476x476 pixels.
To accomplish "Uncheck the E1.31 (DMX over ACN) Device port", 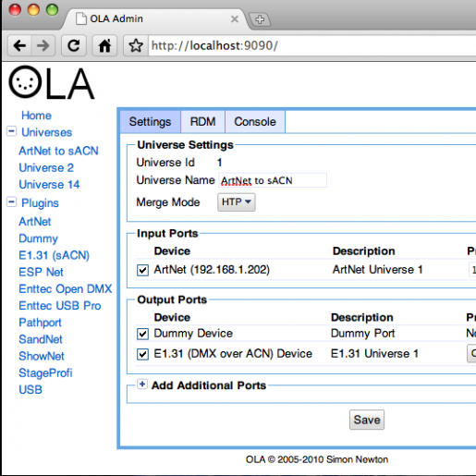I will (x=142, y=354).
